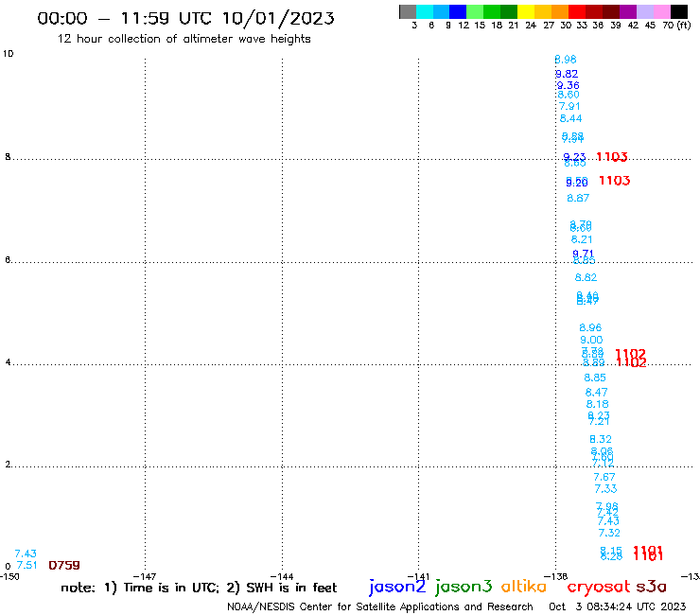This screenshot has height=615, width=700.
Task: Click the wave height reading 7.67
Action: tap(604, 477)
